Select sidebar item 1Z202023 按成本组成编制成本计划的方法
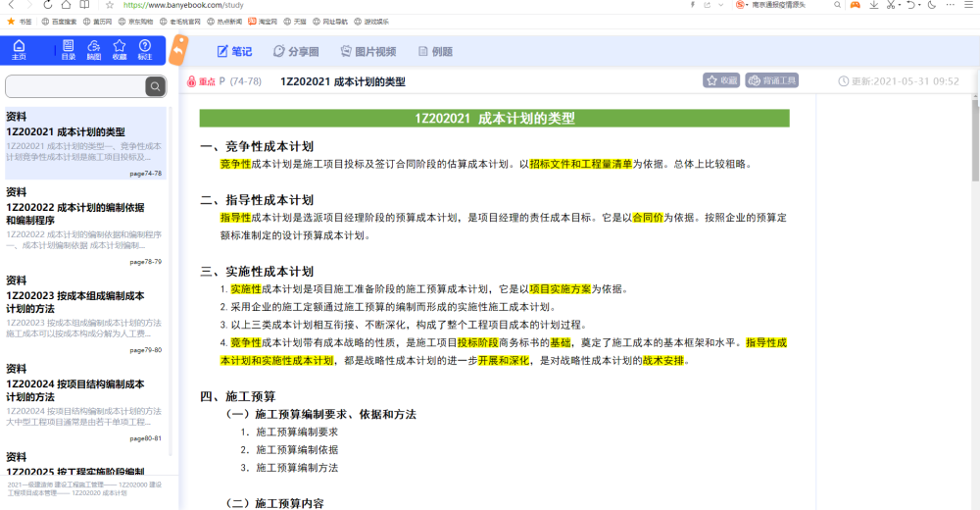This screenshot has height=510, width=980. 85,314
